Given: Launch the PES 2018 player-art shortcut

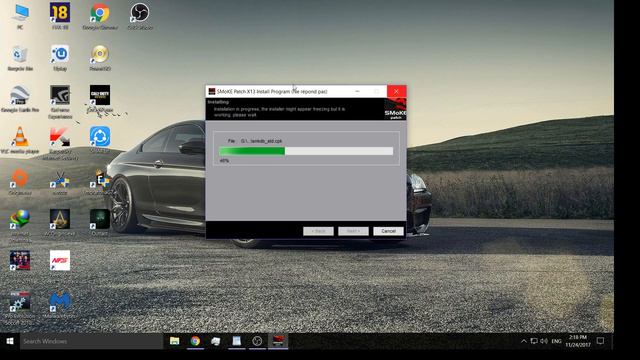Looking at the screenshot, I should [x=20, y=260].
